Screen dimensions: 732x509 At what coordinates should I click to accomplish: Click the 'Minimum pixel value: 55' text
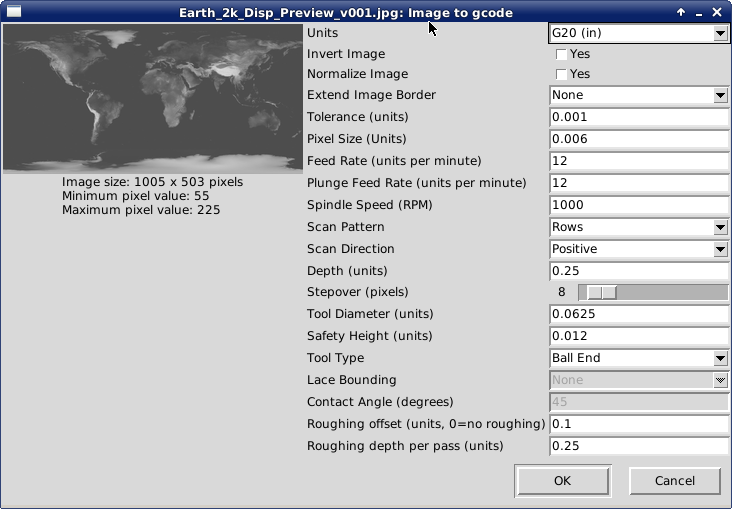click(135, 196)
